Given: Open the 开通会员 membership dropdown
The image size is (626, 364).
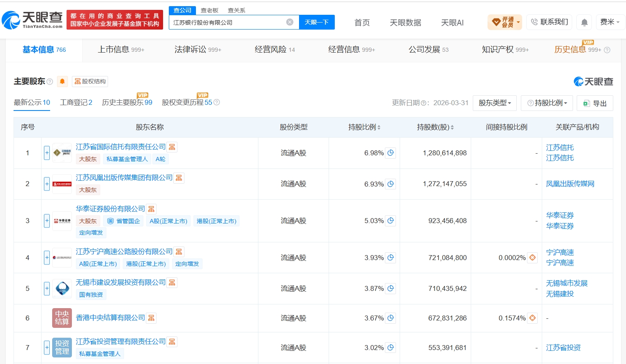Looking at the screenshot, I should coord(504,22).
